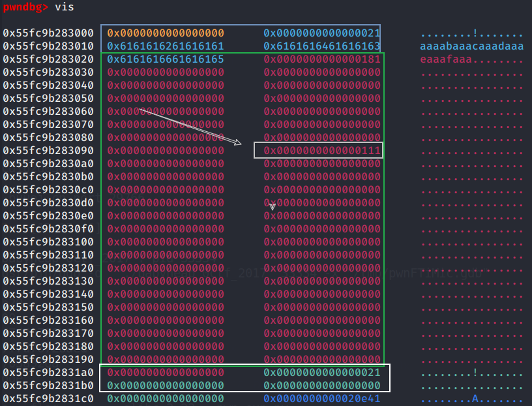Select address 0x55fc9b283090
The height and width of the screenshot is (406, 532).
(48, 151)
